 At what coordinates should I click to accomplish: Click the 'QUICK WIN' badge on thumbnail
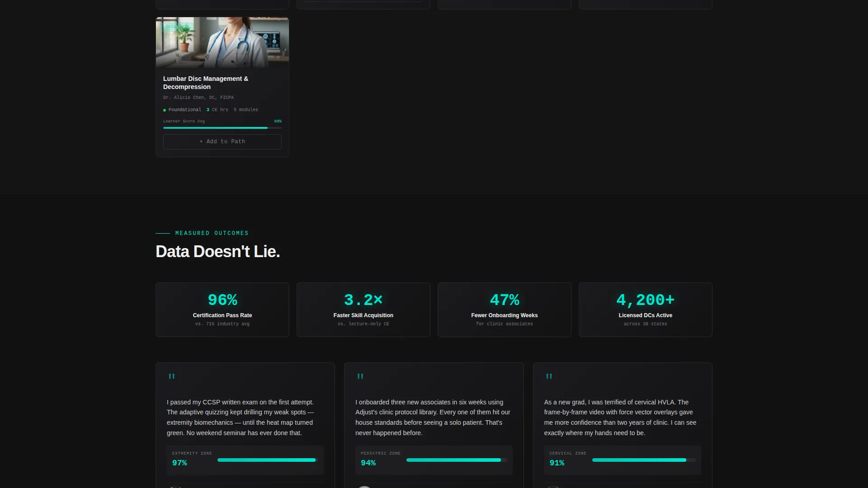point(178,26)
